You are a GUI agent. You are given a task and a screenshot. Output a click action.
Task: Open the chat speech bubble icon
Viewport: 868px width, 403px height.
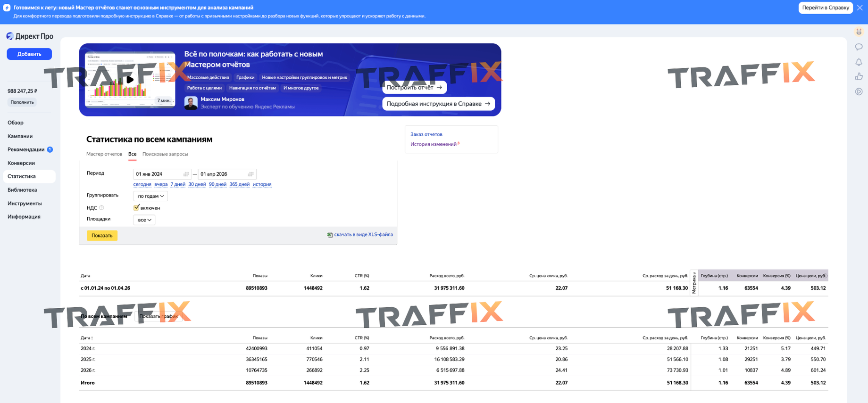859,47
